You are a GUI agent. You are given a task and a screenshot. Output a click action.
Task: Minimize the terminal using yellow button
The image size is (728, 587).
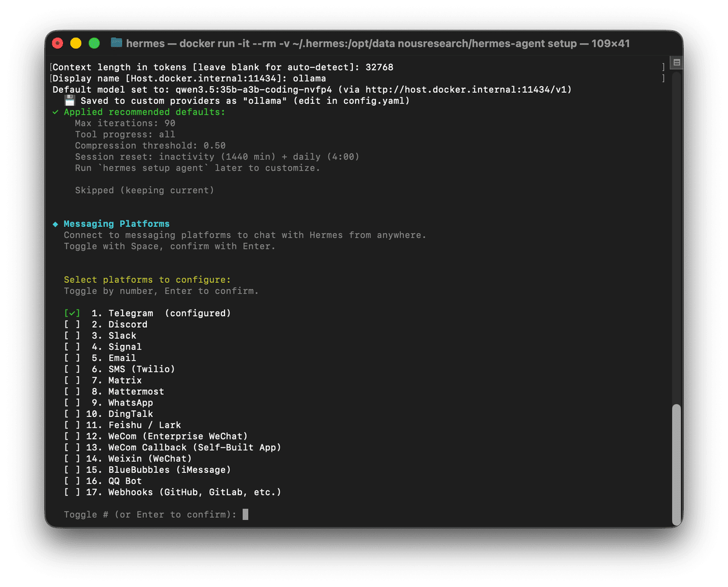click(76, 43)
